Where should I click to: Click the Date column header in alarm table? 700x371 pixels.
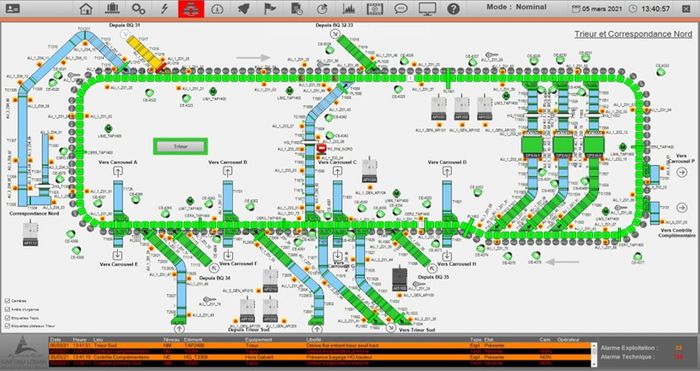[56, 340]
